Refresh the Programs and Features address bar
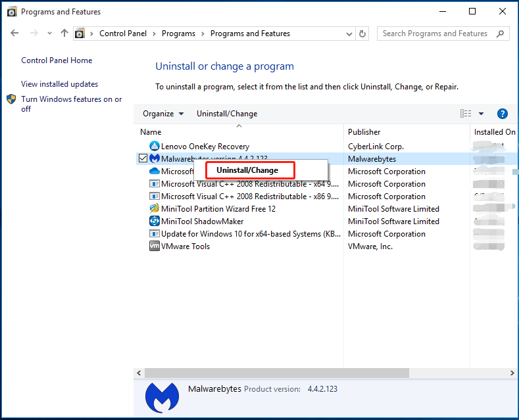519x420 pixels. point(362,34)
